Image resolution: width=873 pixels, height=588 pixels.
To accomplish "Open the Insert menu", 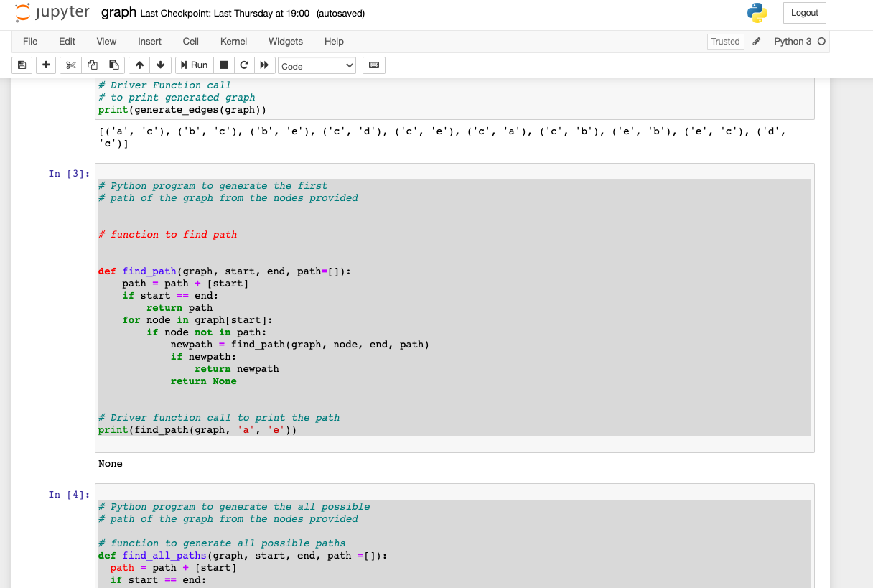I will pos(149,42).
